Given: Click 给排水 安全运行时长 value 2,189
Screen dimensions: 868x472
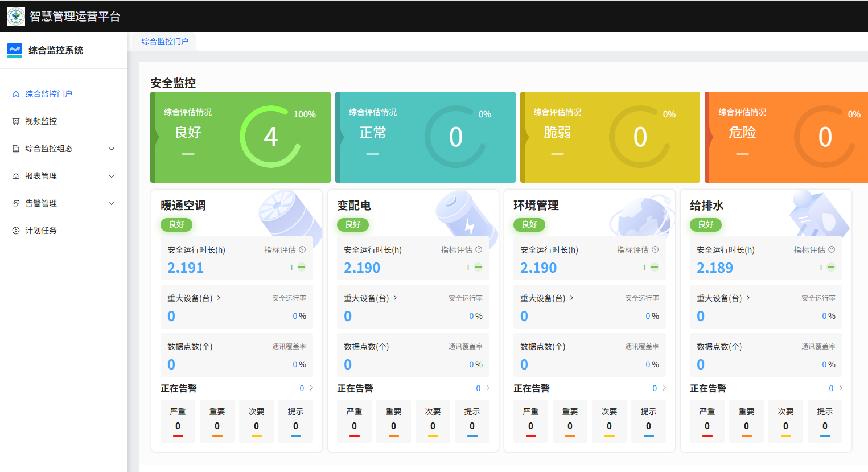Looking at the screenshot, I should (715, 268).
